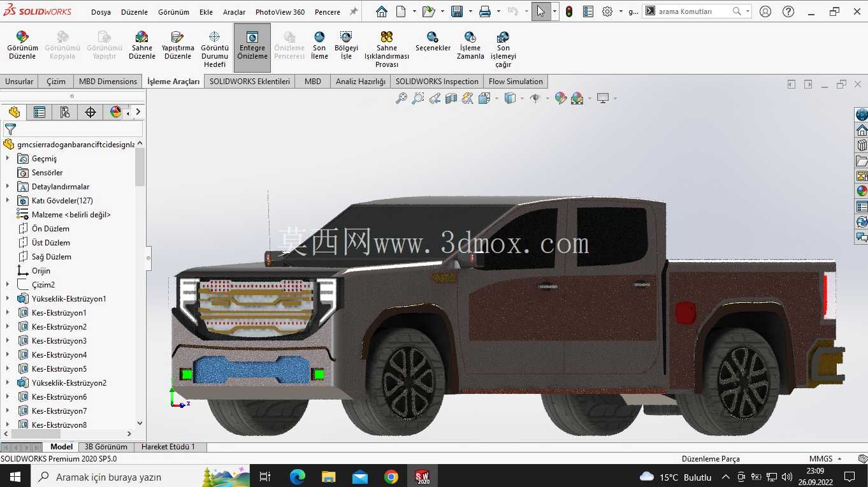Toggle the Select cursor tool

540,11
